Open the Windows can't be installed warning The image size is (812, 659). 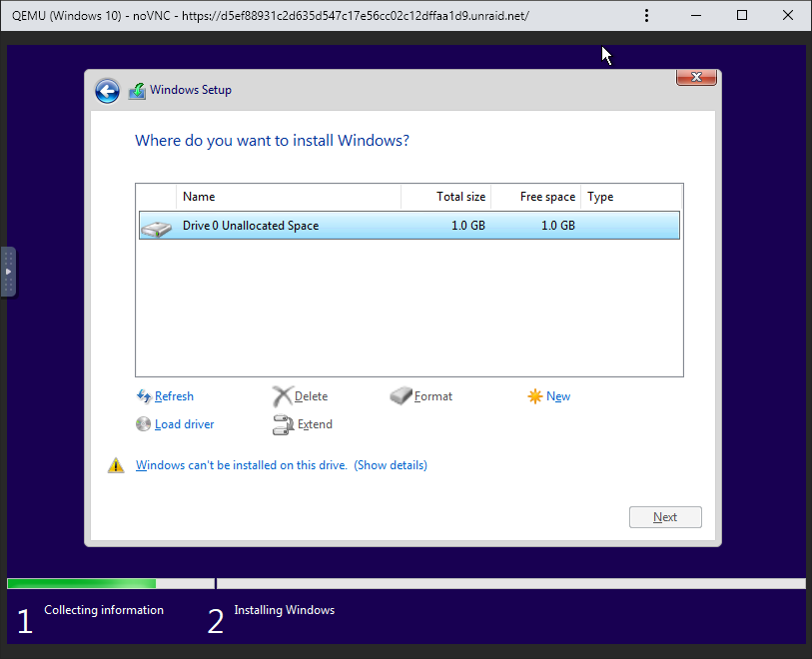pos(242,465)
